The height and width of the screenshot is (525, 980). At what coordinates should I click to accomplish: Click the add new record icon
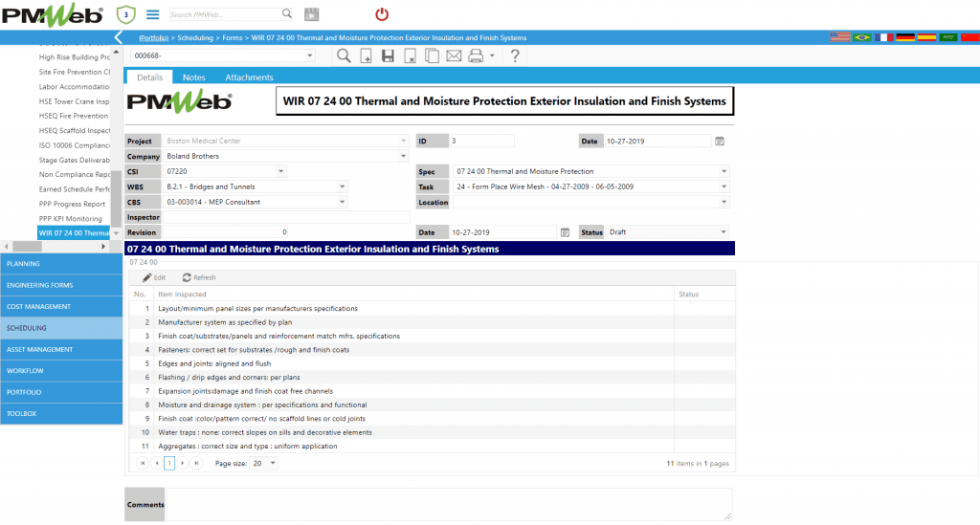pyautogui.click(x=367, y=55)
